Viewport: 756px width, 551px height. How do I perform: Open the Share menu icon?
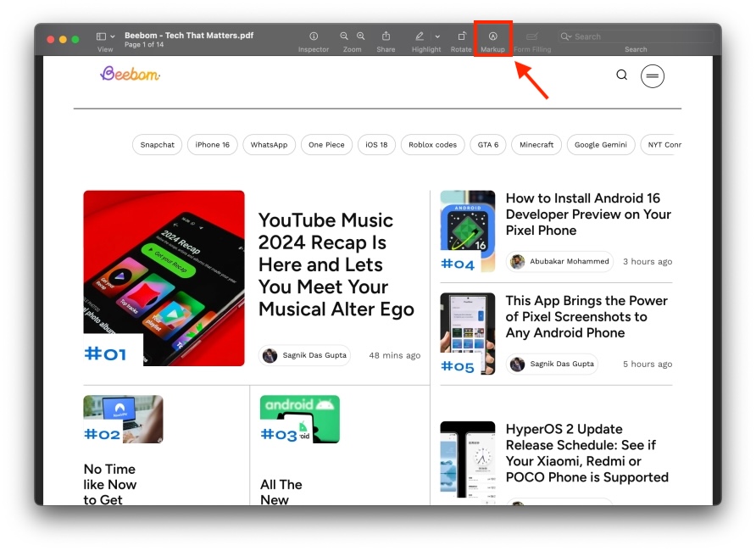386,36
